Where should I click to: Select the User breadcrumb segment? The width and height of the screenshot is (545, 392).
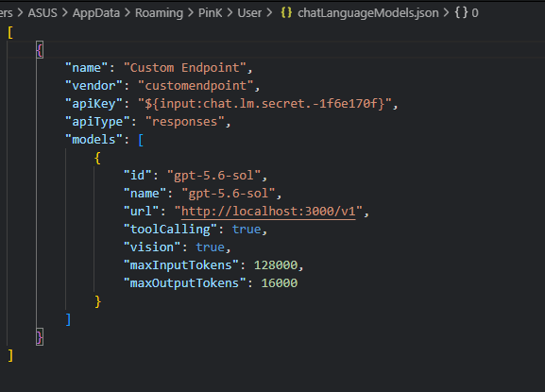(x=249, y=13)
